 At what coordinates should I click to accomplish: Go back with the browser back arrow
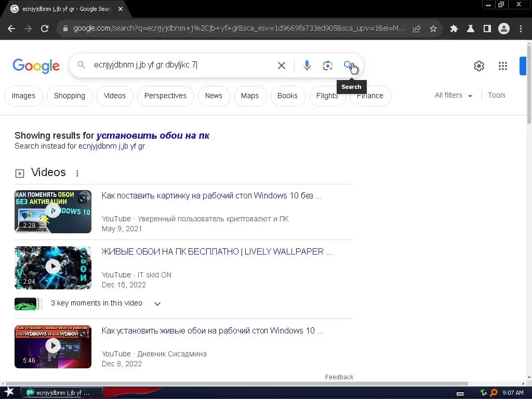coord(11,29)
